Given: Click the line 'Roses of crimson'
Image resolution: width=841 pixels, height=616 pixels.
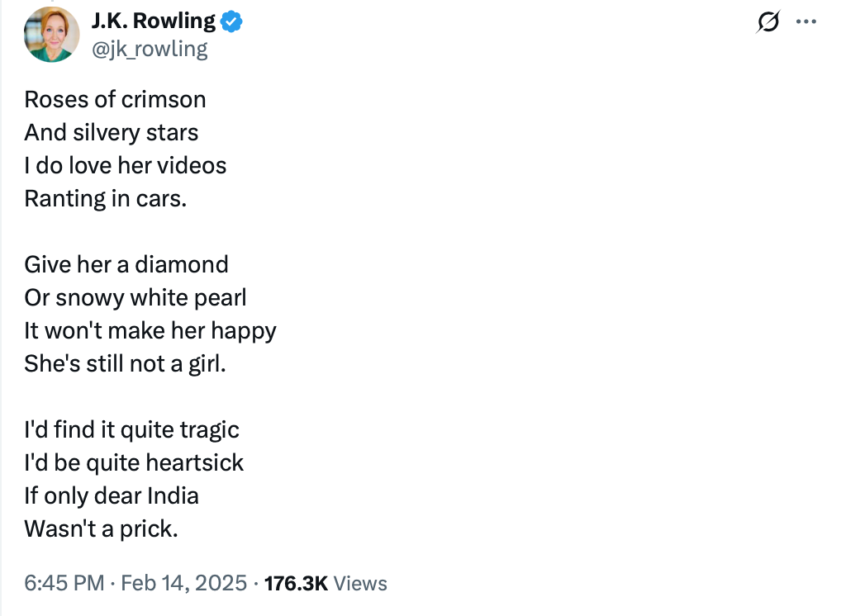Looking at the screenshot, I should tap(115, 99).
